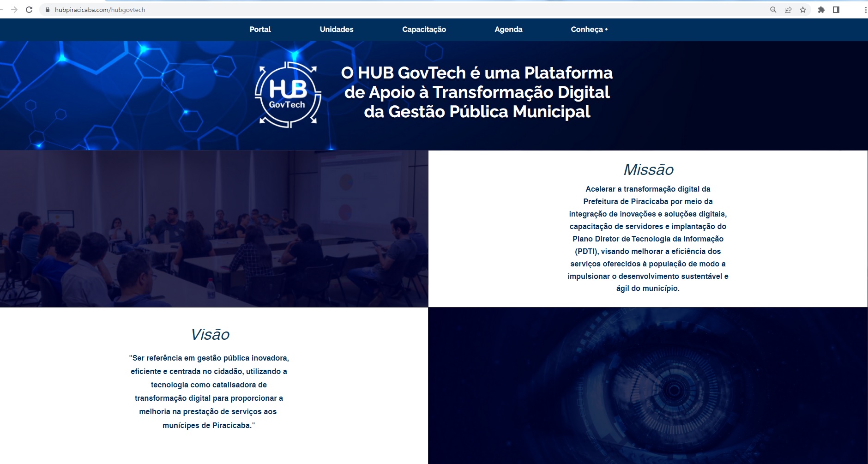Bookmark this page with the star icon
The width and height of the screenshot is (868, 464).
tap(803, 10)
